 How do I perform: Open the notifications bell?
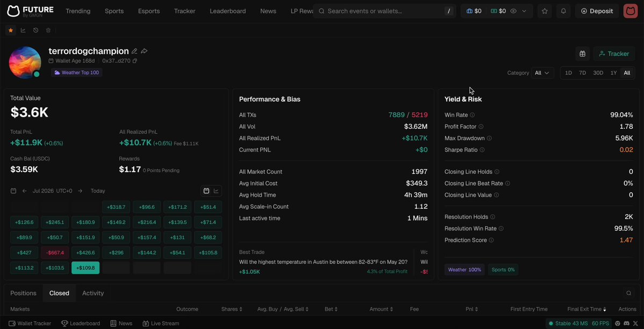563,11
